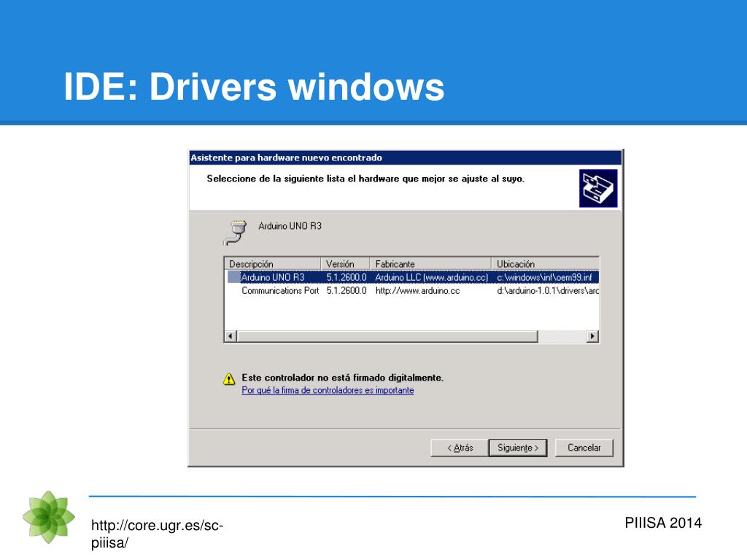Click the PIIISA 2014 footer text

point(662,523)
